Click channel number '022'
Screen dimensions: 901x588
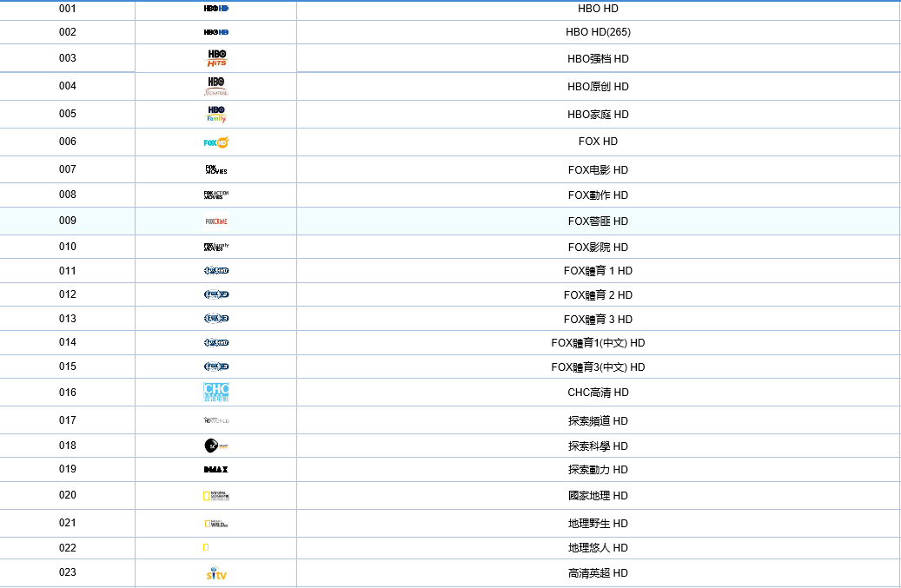67,548
